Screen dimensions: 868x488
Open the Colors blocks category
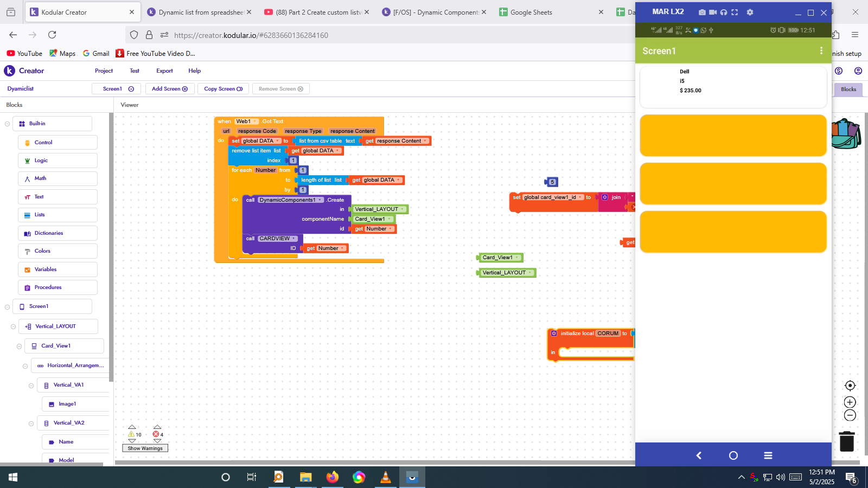point(58,251)
